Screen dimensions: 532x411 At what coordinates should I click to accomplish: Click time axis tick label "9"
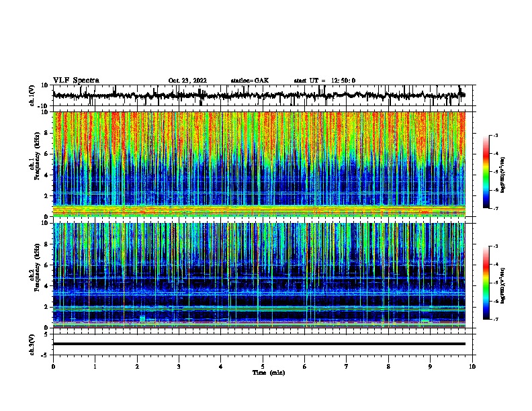click(x=430, y=366)
